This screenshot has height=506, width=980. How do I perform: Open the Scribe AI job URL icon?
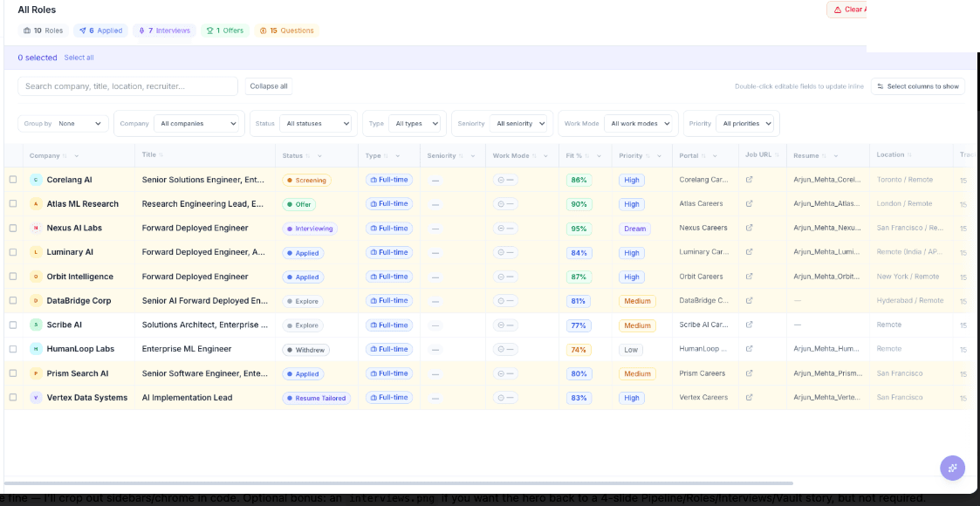[x=750, y=325]
